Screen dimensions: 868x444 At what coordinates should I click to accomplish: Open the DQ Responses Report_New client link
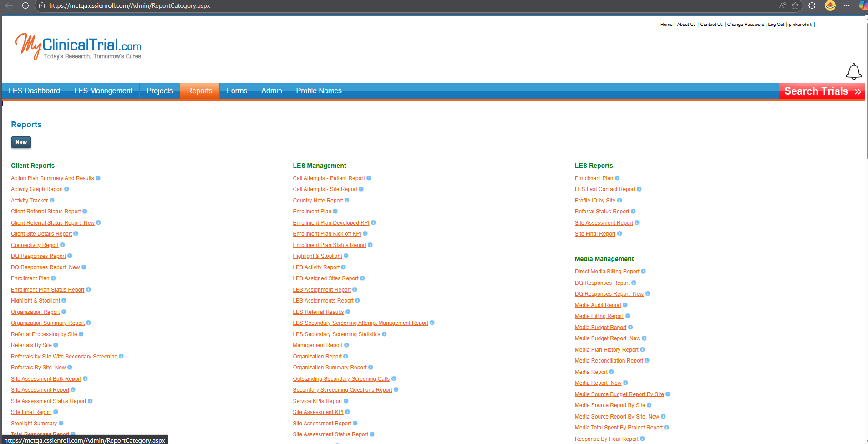tap(45, 267)
